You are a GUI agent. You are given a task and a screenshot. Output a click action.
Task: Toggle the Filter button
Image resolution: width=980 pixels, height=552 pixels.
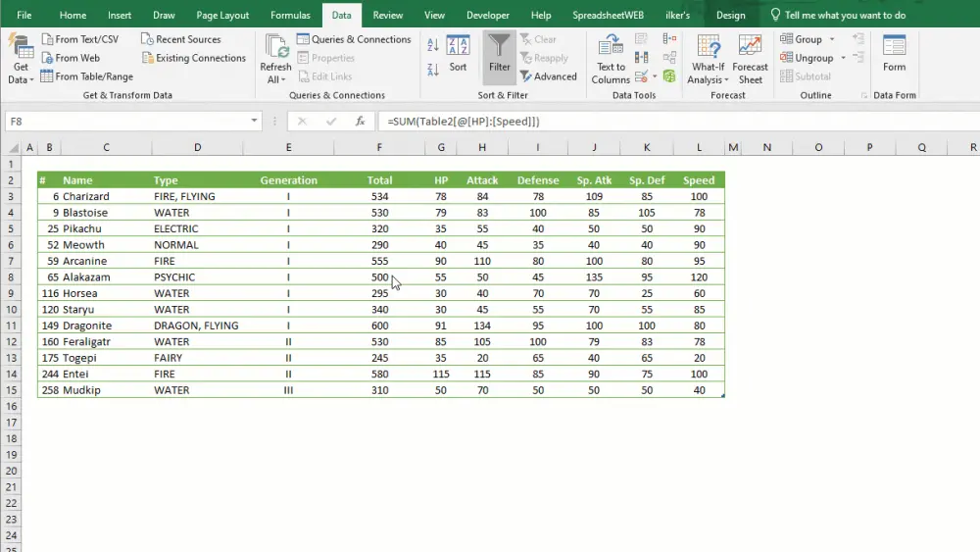coord(500,58)
